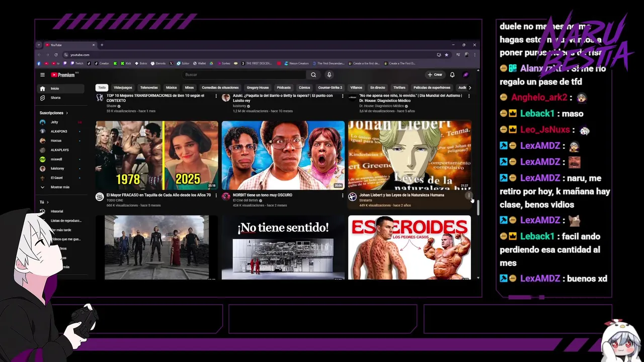Open the YouTube account avatar menu
644x362 pixels.
[466, 75]
